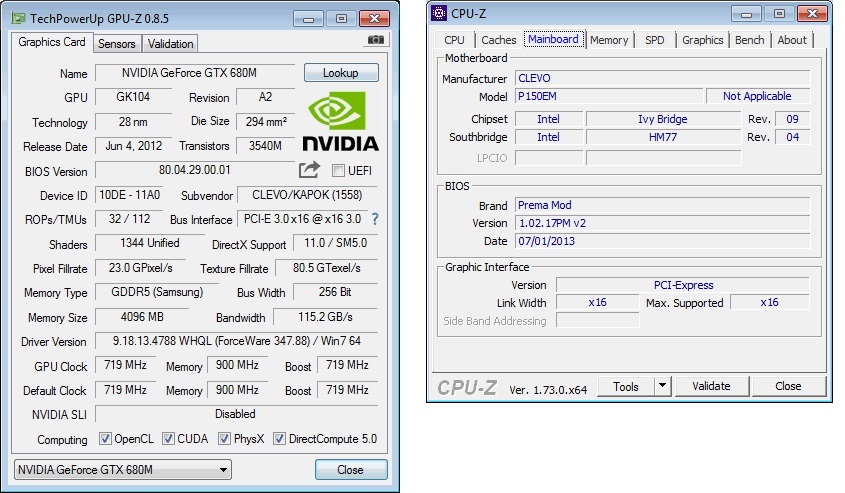Select the Graphics Card tab
845x493 pixels.
pyautogui.click(x=52, y=42)
